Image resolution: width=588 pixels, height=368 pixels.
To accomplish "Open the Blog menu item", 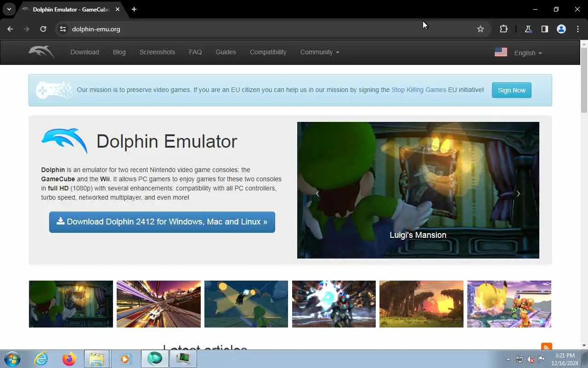I will [x=119, y=52].
